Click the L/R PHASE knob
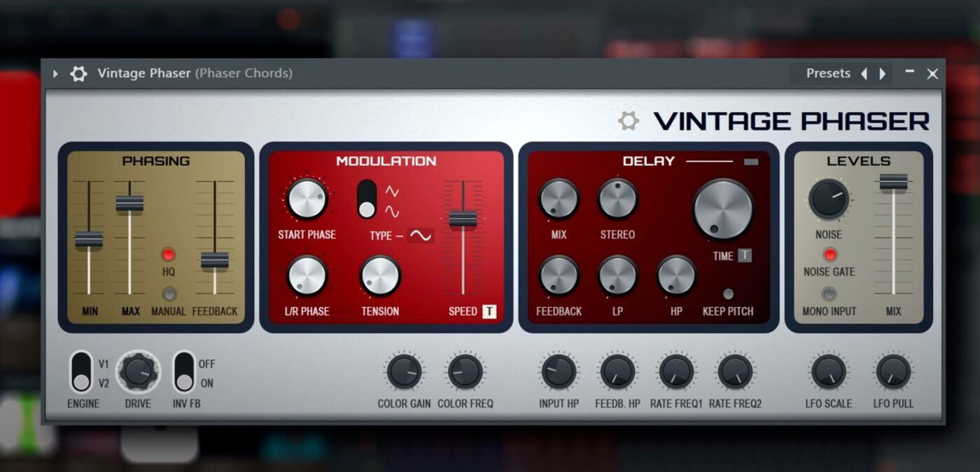Viewport: 980px width, 472px height. 307,276
